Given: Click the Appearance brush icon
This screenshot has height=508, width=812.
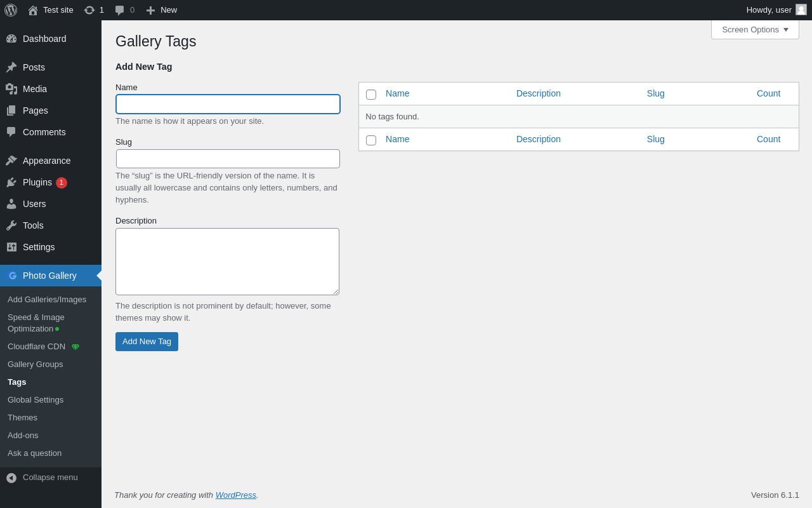Looking at the screenshot, I should 11,161.
